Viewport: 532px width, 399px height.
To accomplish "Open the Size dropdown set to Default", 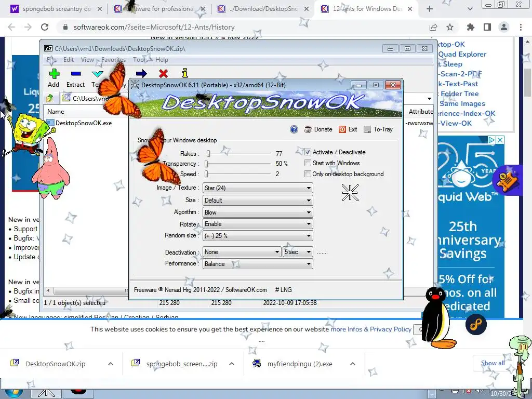I will pyautogui.click(x=258, y=200).
